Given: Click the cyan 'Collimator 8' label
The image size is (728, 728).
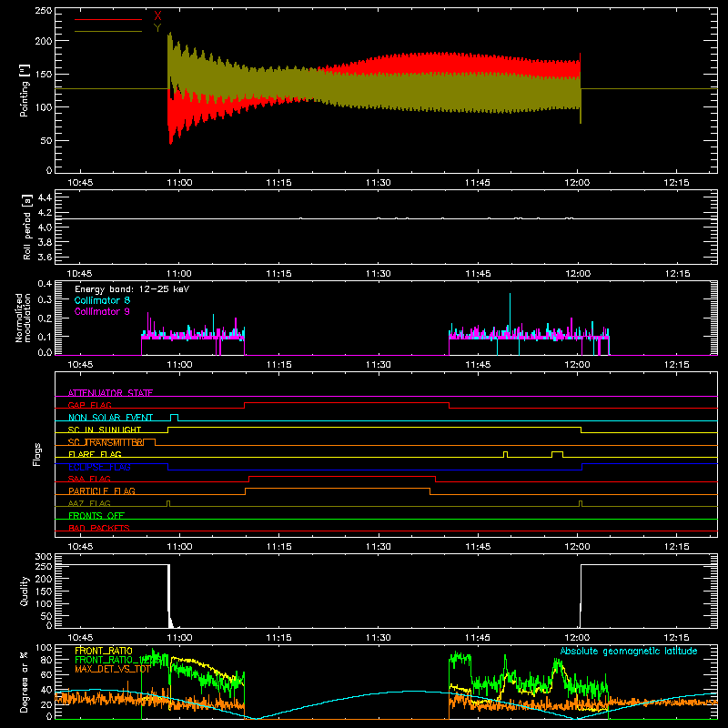Looking at the screenshot, I should click(x=102, y=300).
